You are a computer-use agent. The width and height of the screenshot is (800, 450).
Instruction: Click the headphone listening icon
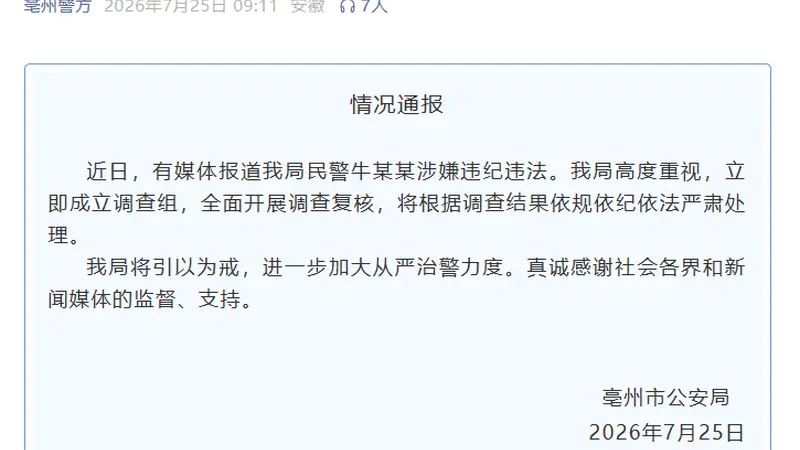347,6
